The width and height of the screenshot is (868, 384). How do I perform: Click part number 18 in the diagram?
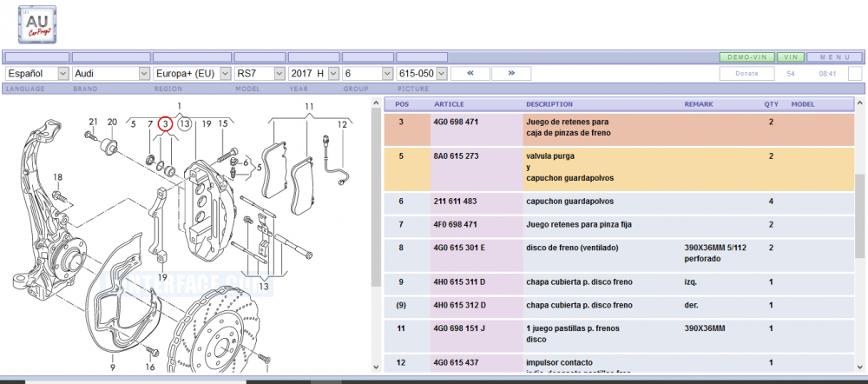tap(57, 177)
